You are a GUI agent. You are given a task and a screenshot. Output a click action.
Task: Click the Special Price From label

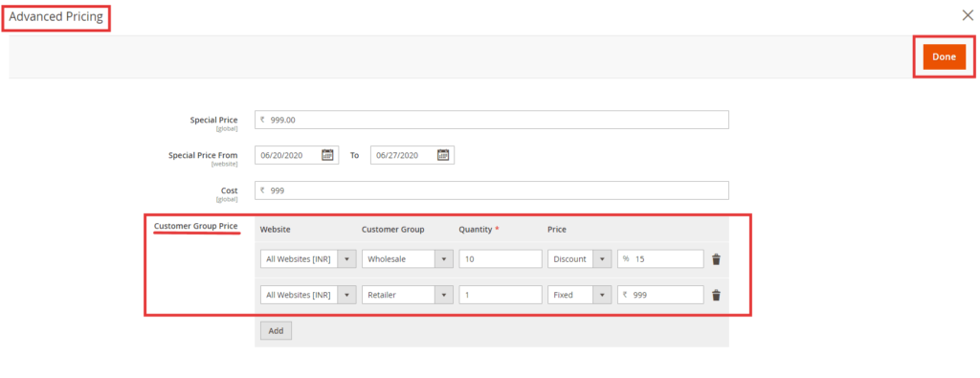(203, 155)
